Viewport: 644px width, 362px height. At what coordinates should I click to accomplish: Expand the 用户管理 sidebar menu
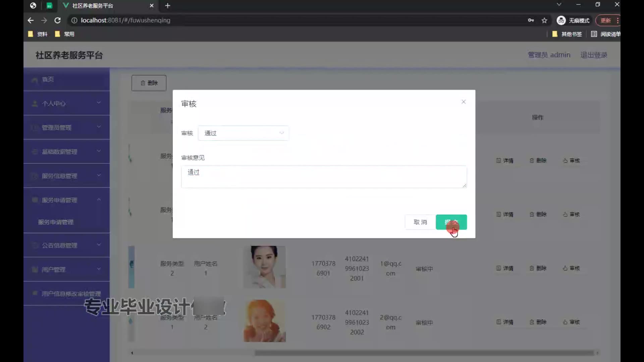(66, 269)
